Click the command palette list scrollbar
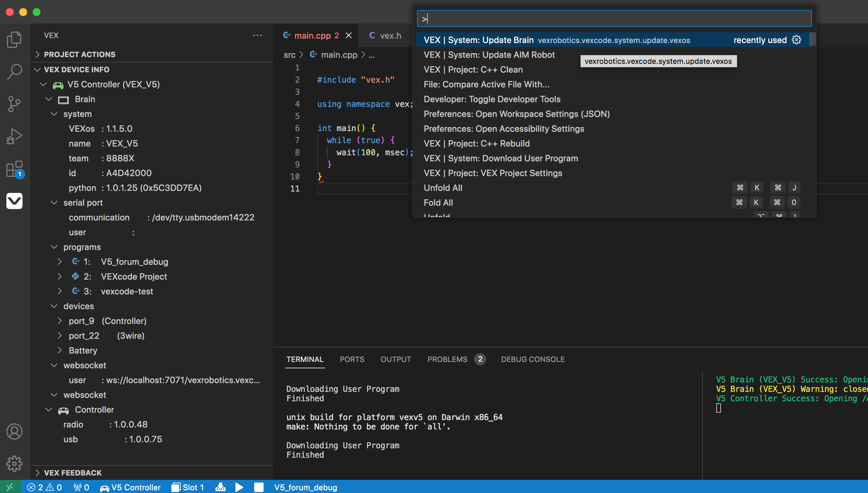Image resolution: width=868 pixels, height=493 pixels. [x=812, y=39]
